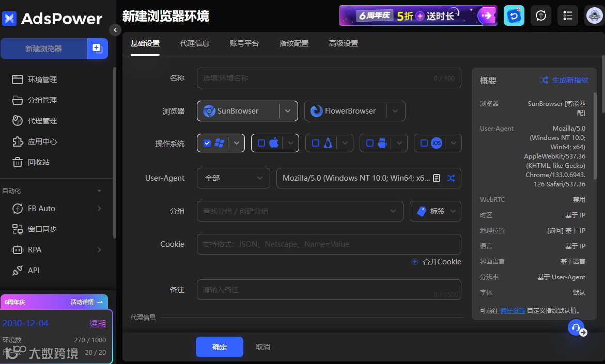
Task: Click the 新建浏览器 button
Action: click(43, 49)
